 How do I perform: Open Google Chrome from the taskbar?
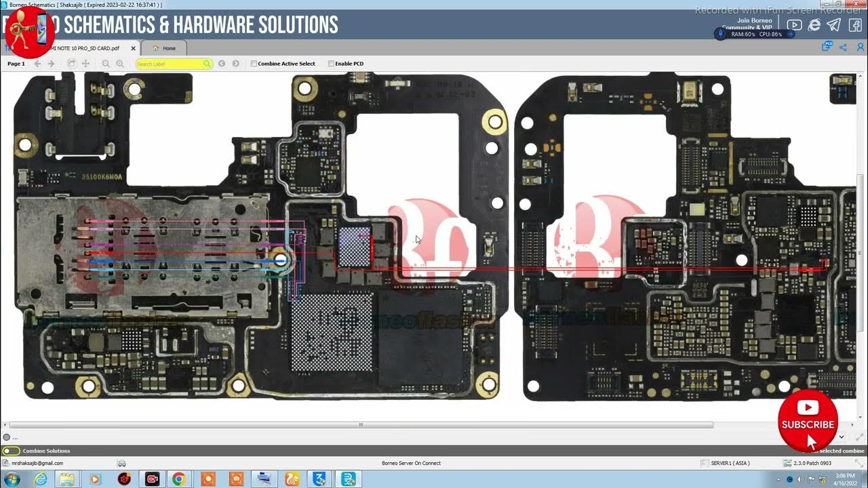click(x=178, y=479)
